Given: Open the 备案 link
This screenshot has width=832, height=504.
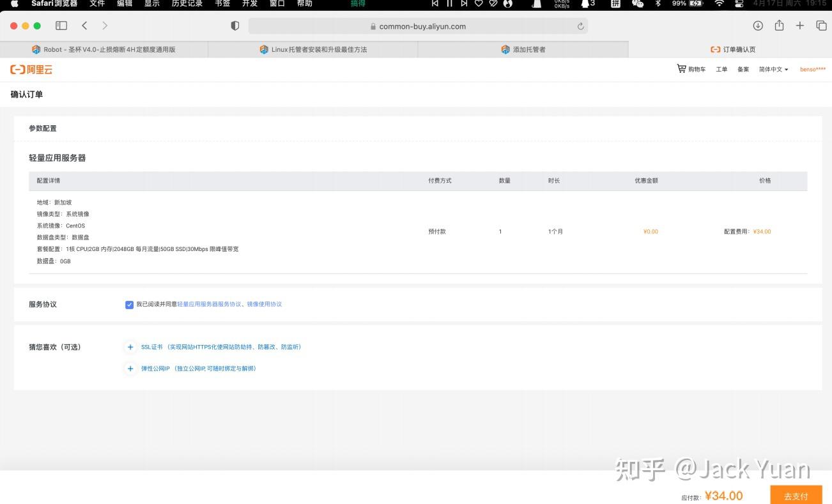Looking at the screenshot, I should pos(743,69).
